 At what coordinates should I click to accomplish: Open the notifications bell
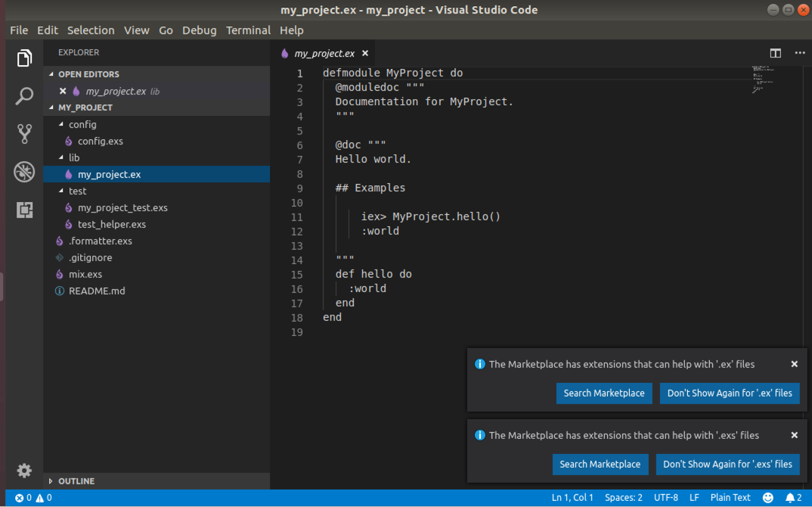(790, 497)
